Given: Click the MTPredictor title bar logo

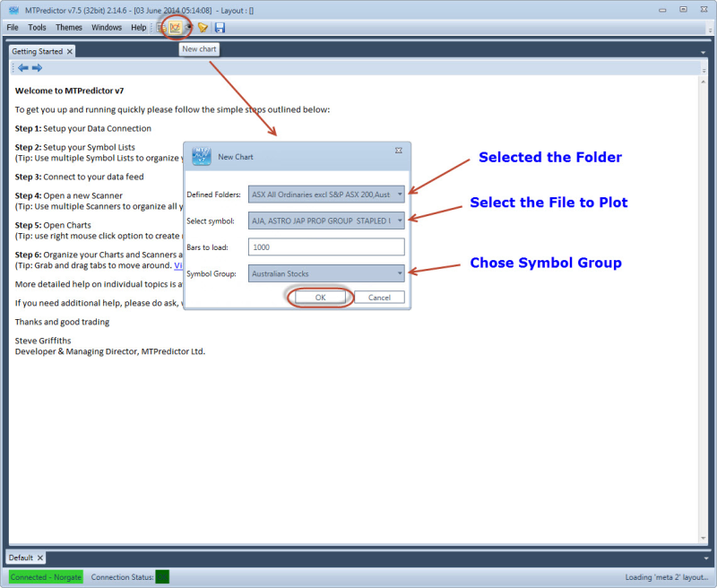Looking at the screenshot, I should tap(14, 10).
